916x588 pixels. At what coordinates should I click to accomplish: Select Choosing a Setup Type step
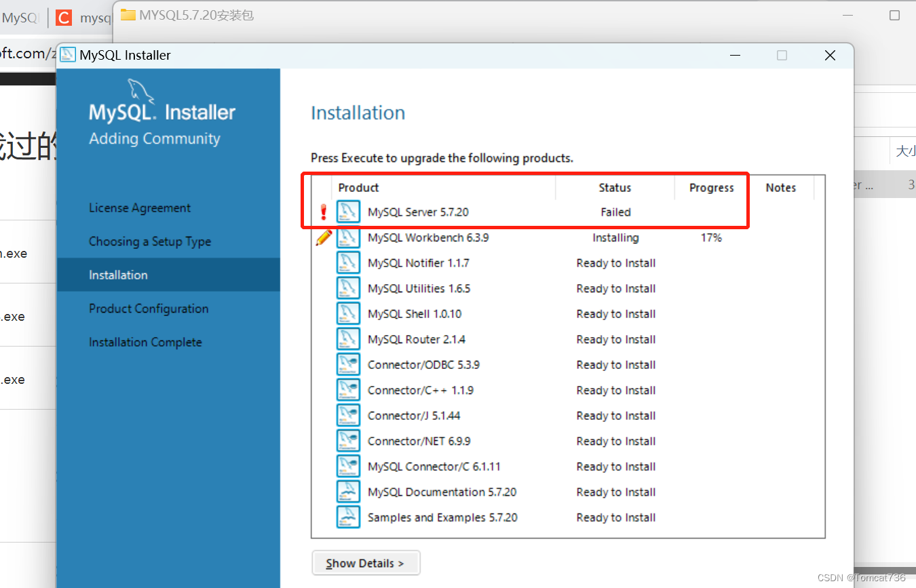150,241
